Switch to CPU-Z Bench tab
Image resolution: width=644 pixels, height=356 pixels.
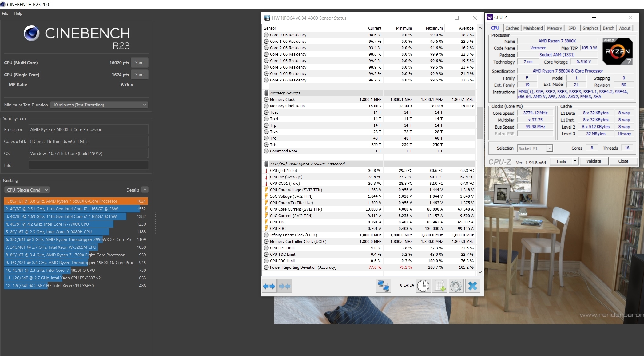(608, 28)
